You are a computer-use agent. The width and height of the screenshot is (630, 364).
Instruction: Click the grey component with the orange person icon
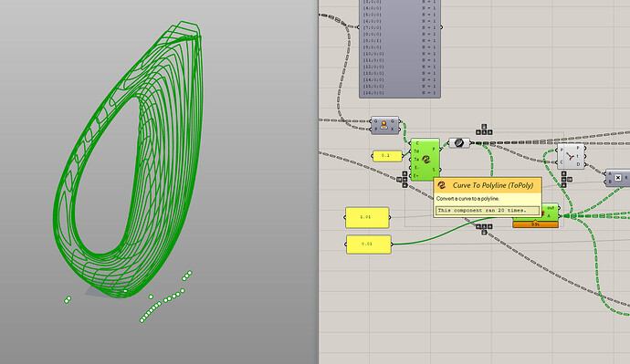(x=384, y=125)
